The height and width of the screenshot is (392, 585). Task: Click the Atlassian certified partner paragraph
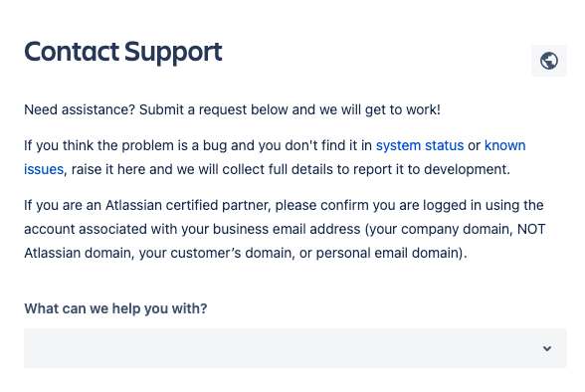tap(285, 229)
